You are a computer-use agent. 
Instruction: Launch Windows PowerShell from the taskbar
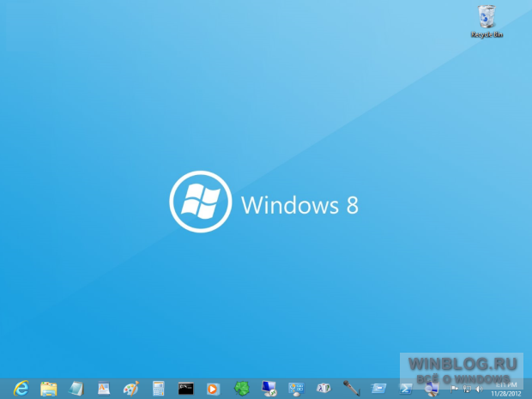tap(406, 389)
